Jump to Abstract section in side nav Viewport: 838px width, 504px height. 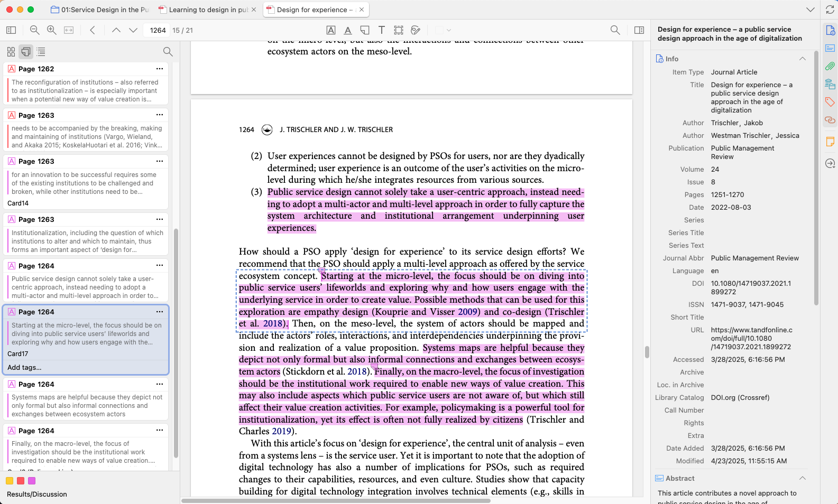click(830, 48)
